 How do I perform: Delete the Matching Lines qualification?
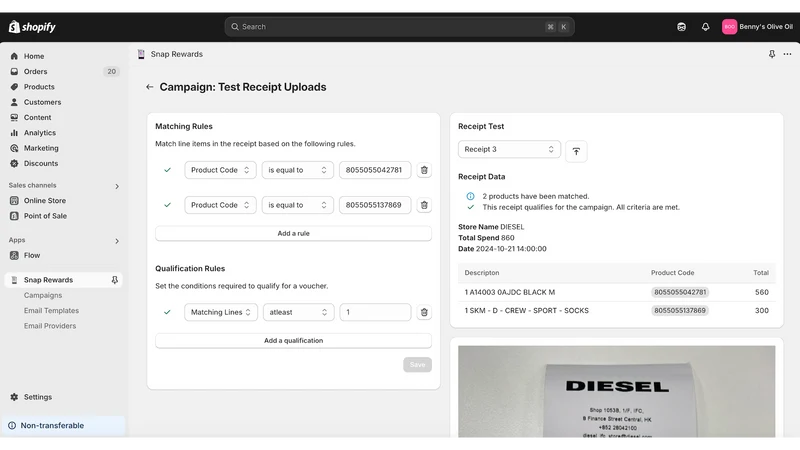click(424, 312)
